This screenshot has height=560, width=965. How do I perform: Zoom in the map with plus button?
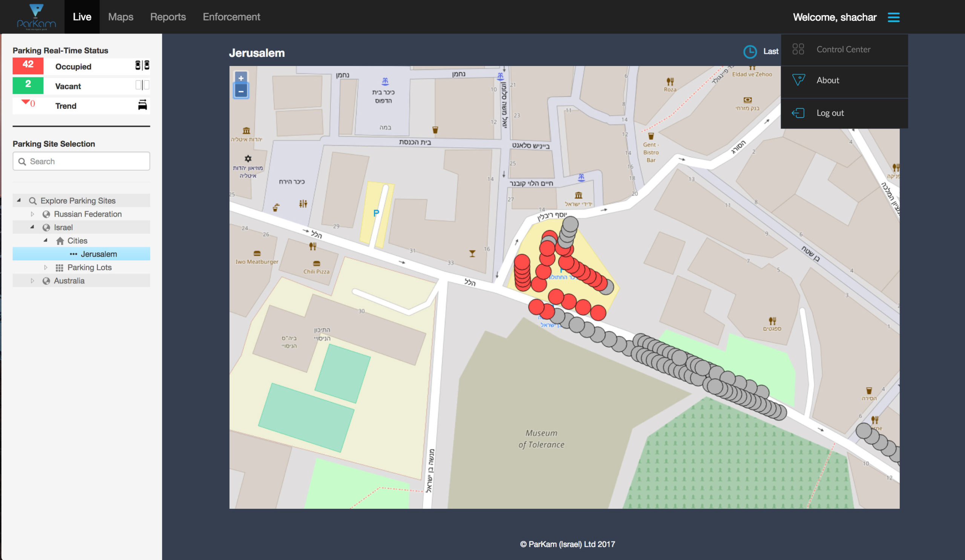(241, 78)
